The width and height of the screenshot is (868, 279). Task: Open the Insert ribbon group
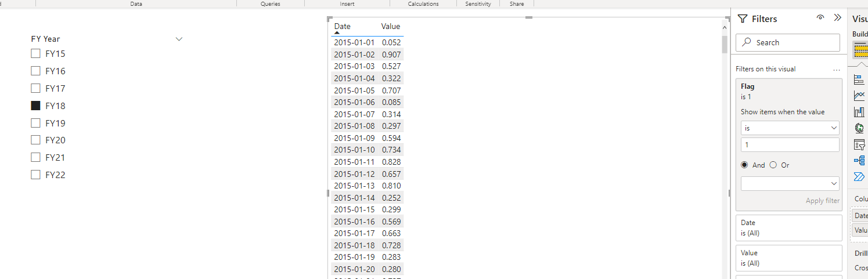(x=347, y=3)
